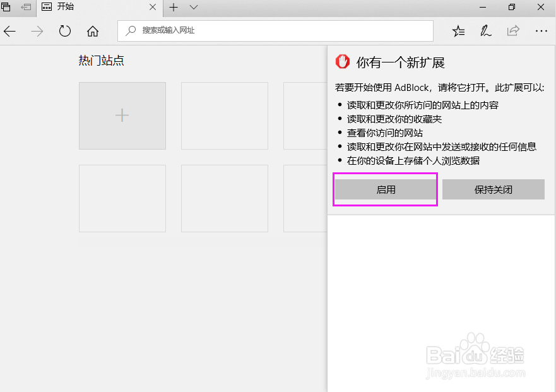The width and height of the screenshot is (556, 392).
Task: Click the AdBlock hand icon
Action: pyautogui.click(x=343, y=62)
